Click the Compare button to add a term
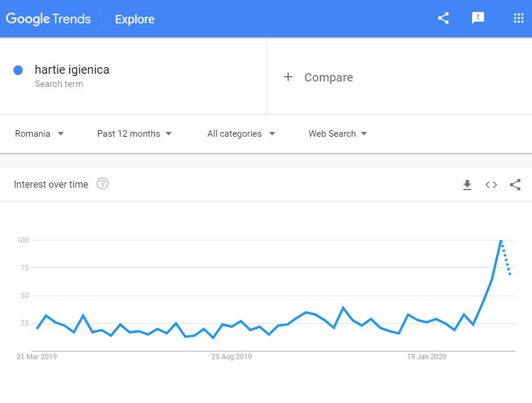This screenshot has width=532, height=403. point(328,77)
